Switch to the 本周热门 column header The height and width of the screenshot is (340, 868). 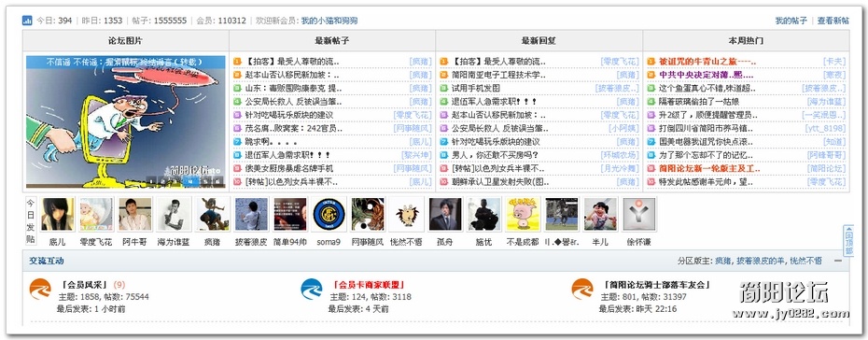point(747,41)
